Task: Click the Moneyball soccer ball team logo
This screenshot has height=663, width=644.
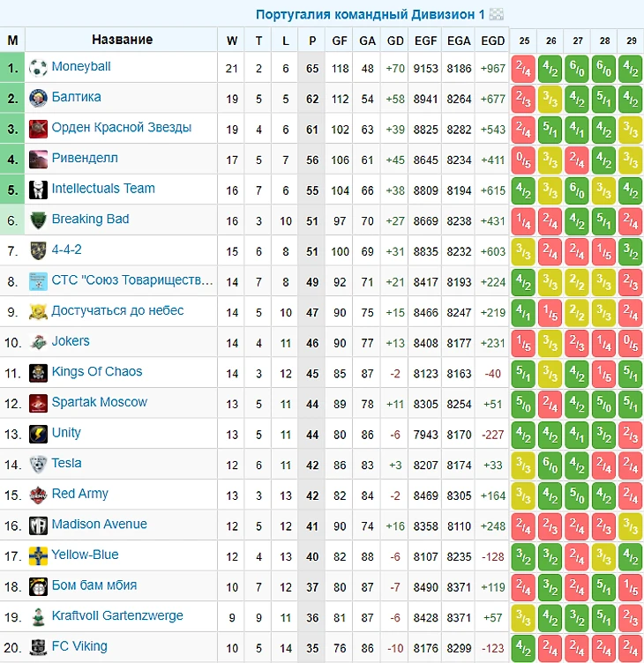Action: tap(38, 68)
